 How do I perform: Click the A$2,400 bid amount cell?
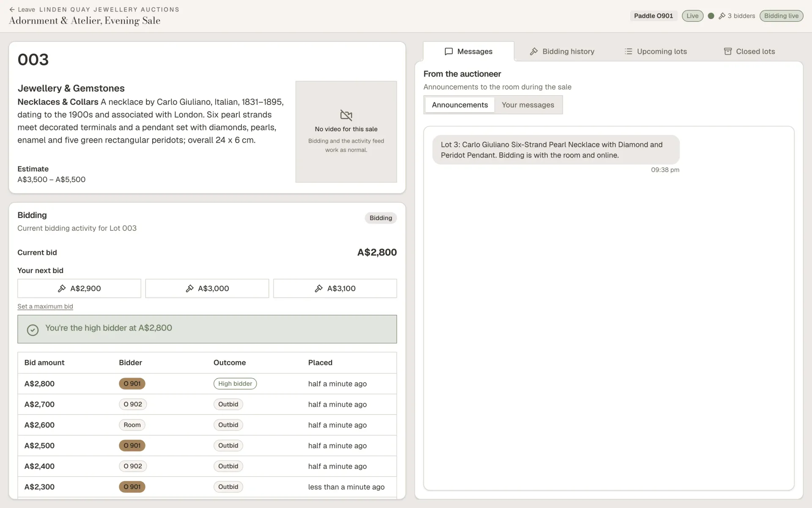coord(39,466)
